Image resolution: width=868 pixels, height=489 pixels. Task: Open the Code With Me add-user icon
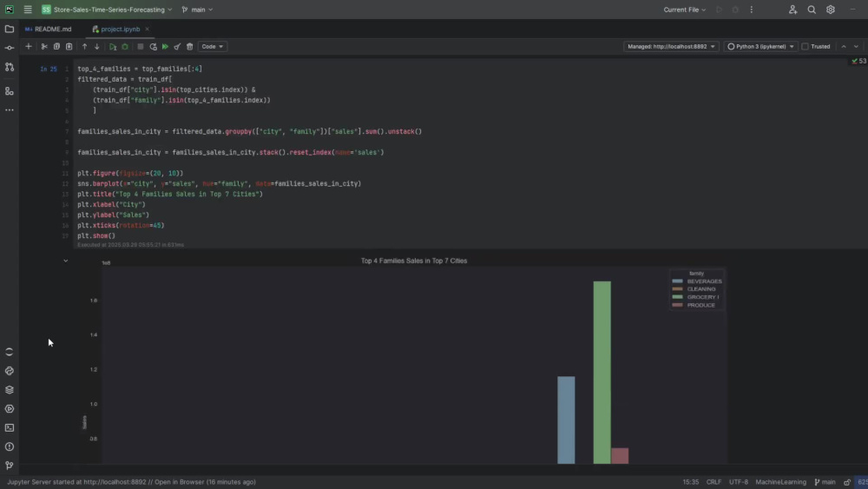[x=792, y=10]
